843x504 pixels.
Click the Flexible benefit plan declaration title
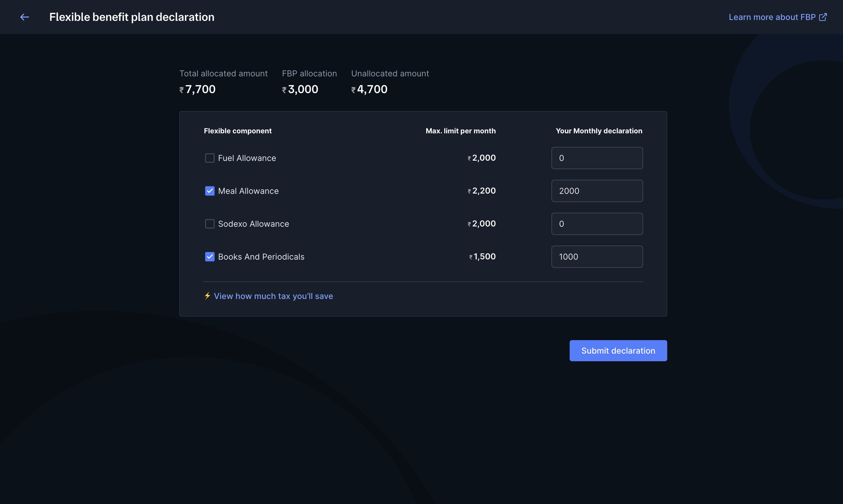132,17
